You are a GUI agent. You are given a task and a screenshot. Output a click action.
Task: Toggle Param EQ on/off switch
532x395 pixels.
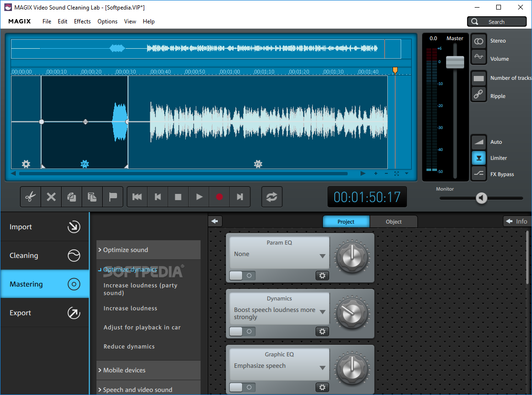(x=242, y=276)
